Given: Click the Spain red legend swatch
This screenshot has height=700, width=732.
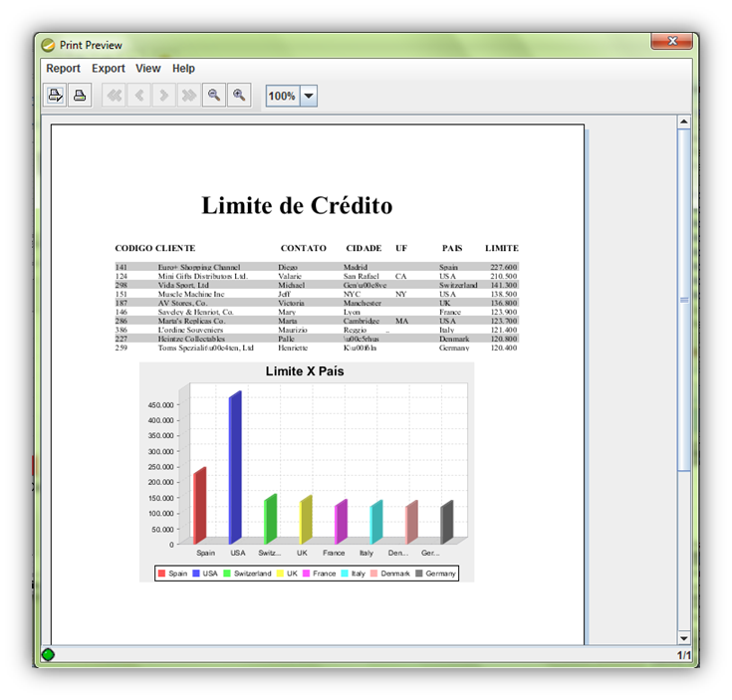Looking at the screenshot, I should pyautogui.click(x=162, y=574).
